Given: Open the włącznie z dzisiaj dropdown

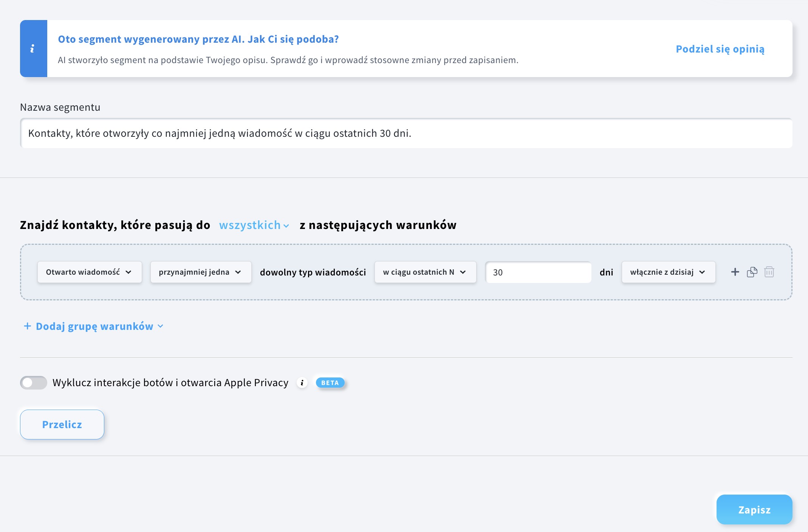Looking at the screenshot, I should pos(668,272).
